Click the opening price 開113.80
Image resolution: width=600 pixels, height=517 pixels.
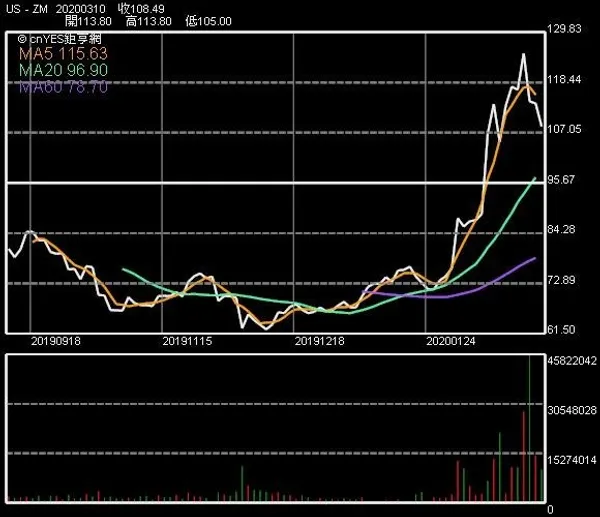(x=86, y=21)
